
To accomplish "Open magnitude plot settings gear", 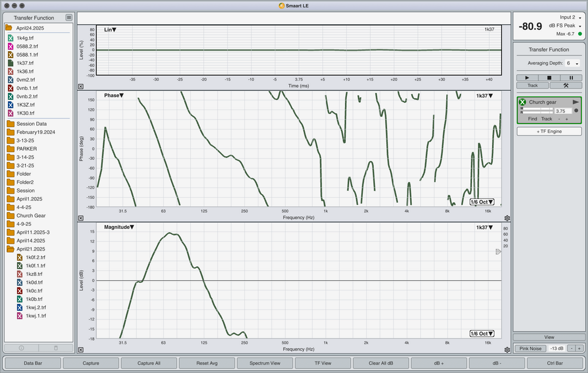I will (507, 350).
